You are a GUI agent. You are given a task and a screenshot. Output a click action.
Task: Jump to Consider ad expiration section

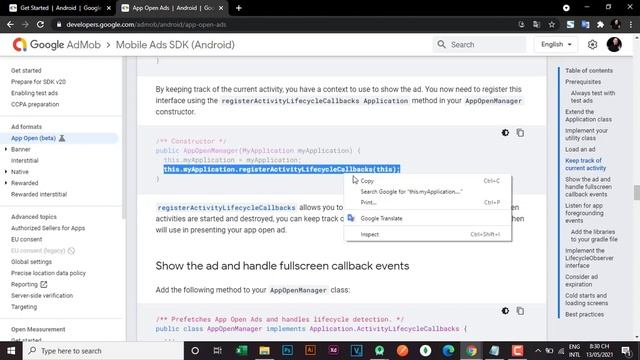coord(581,280)
